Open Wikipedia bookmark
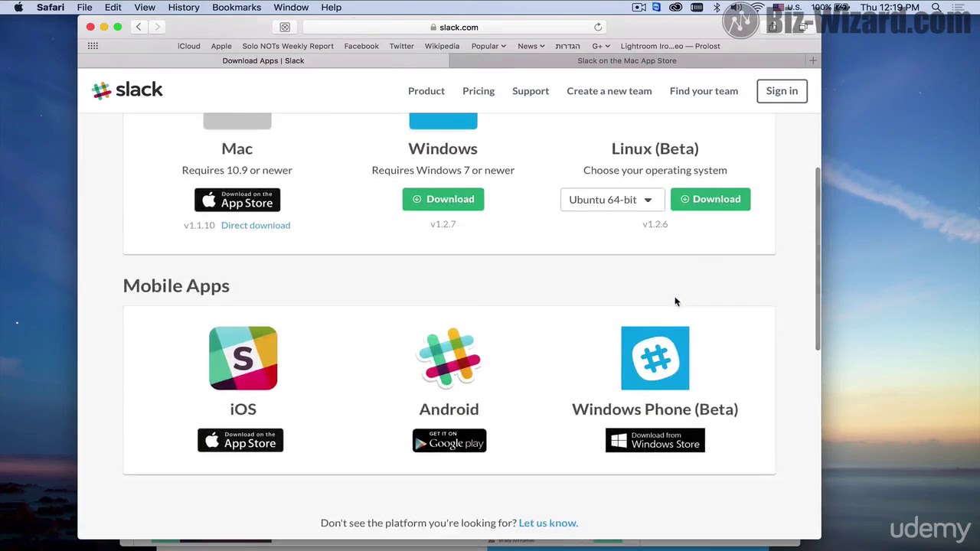 coord(442,46)
